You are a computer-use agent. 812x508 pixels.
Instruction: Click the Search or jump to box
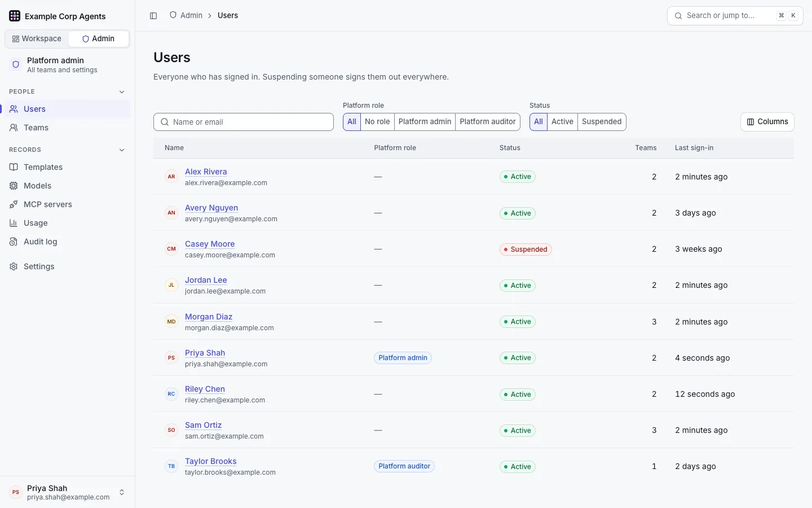[x=735, y=16]
